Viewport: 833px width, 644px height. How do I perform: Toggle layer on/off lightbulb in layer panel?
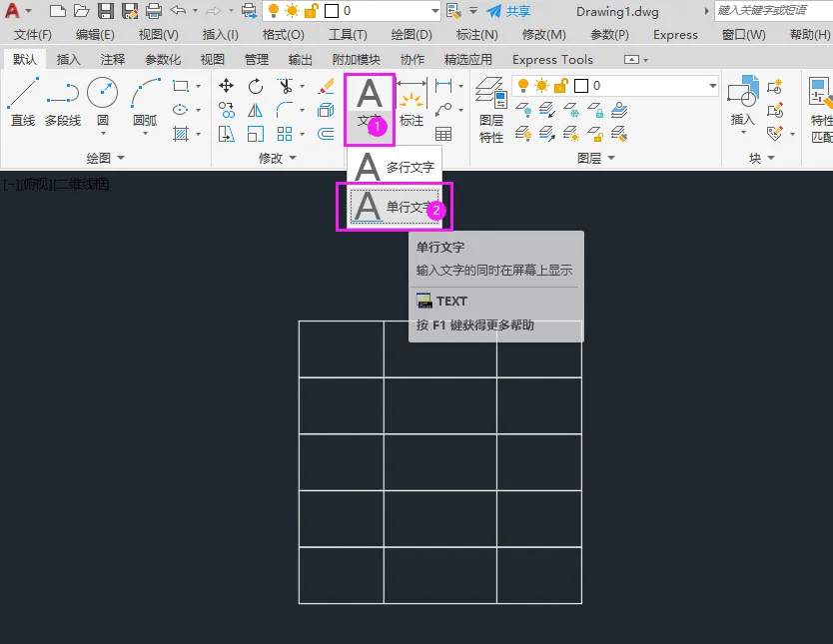coord(523,86)
